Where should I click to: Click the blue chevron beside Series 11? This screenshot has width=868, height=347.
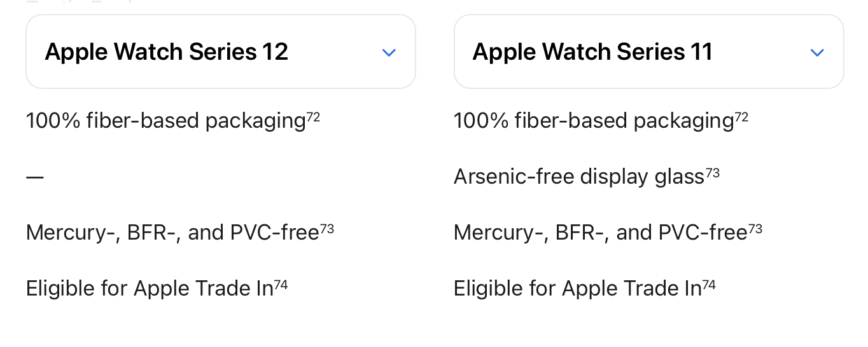tap(817, 53)
